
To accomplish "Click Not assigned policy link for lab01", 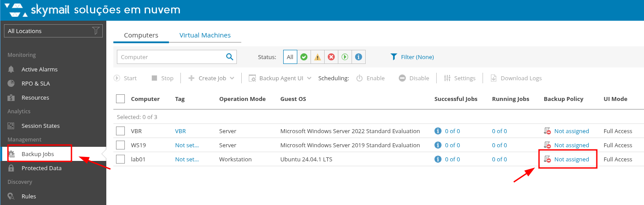I will 571,159.
